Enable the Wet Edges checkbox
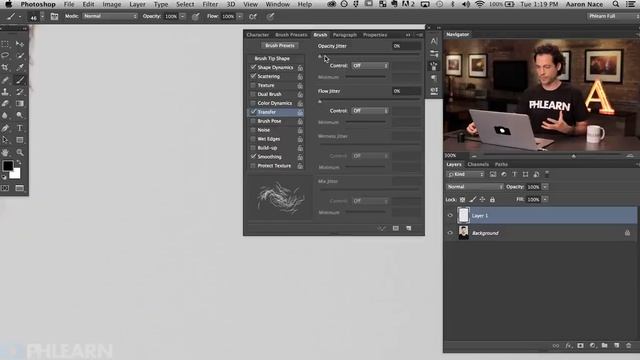Screen dimensions: 640x360 (253, 139)
